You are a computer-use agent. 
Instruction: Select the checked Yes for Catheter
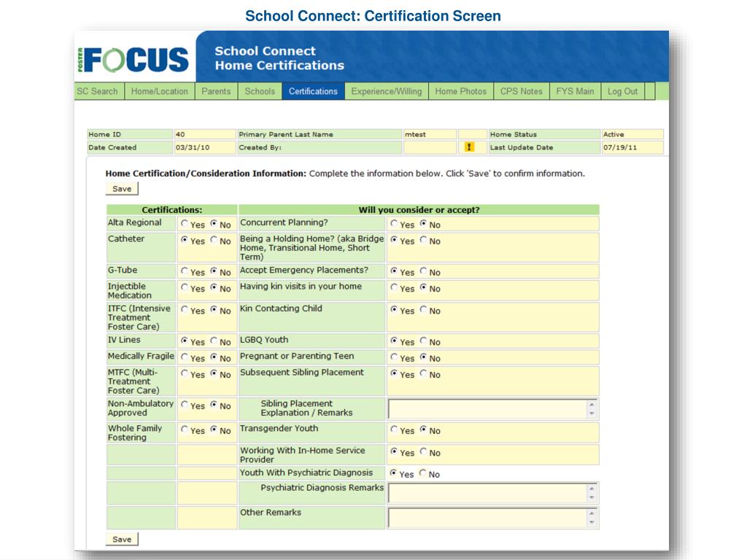185,239
